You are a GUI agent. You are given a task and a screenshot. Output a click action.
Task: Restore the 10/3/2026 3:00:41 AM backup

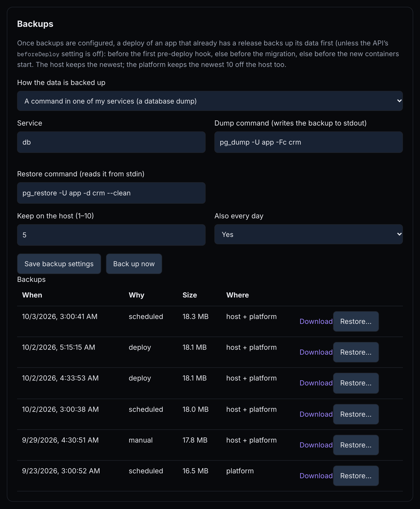356,321
